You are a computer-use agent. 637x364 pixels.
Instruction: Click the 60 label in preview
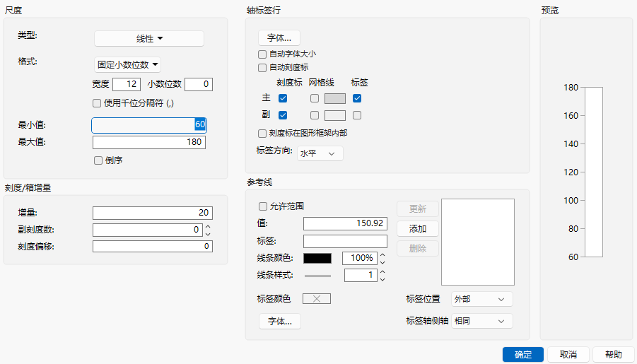coord(573,257)
